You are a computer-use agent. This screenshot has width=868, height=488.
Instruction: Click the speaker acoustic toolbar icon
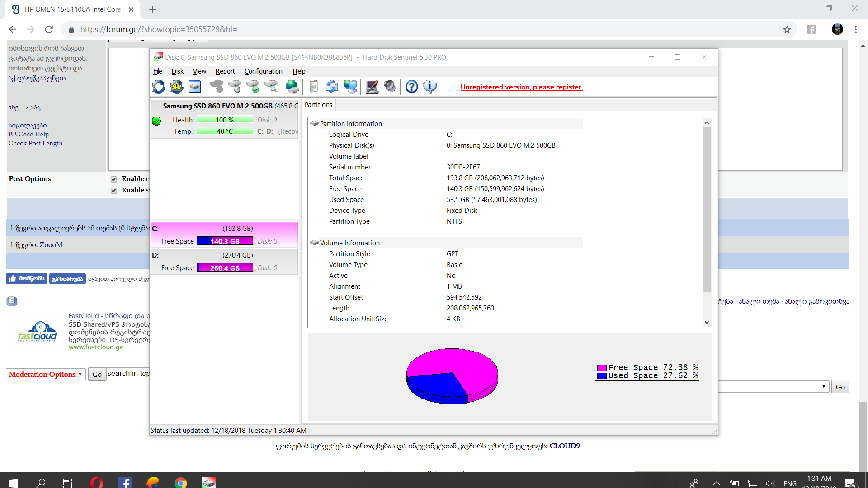tap(390, 87)
